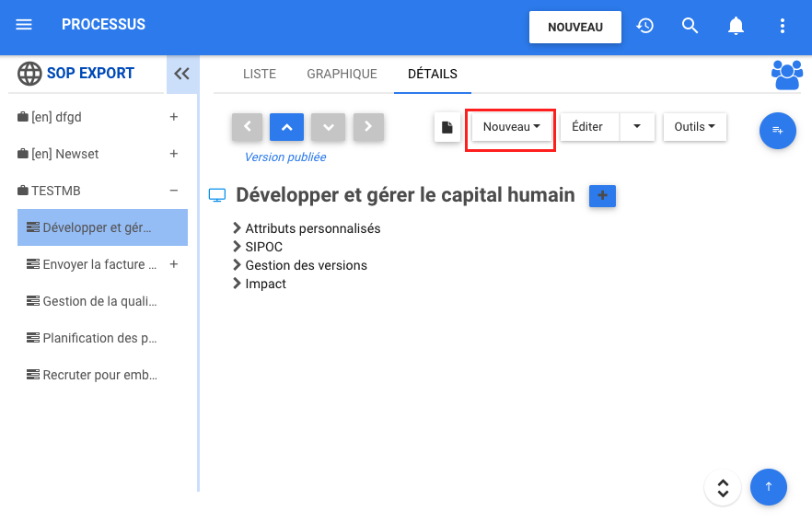Expand [en] dfgd with the plus sign
The height and width of the screenshot is (523, 812).
tap(174, 117)
